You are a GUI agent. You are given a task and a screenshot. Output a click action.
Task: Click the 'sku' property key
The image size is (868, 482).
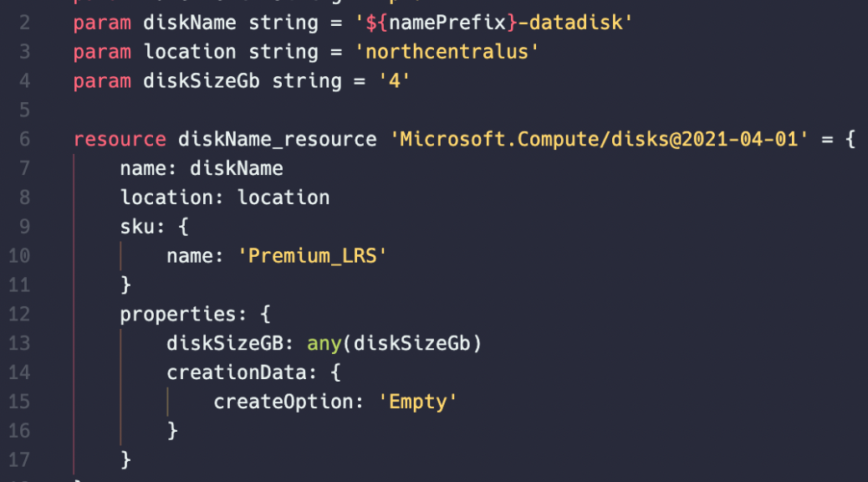(x=138, y=227)
